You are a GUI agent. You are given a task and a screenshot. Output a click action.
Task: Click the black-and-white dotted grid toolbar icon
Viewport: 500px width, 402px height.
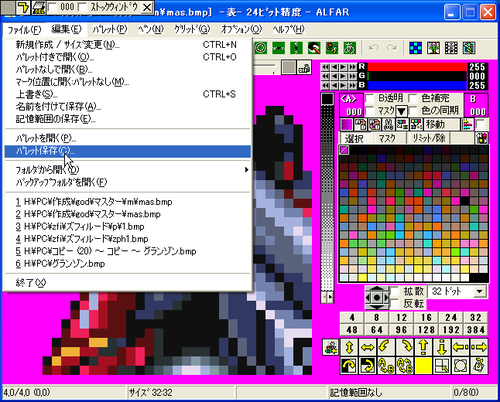click(451, 48)
